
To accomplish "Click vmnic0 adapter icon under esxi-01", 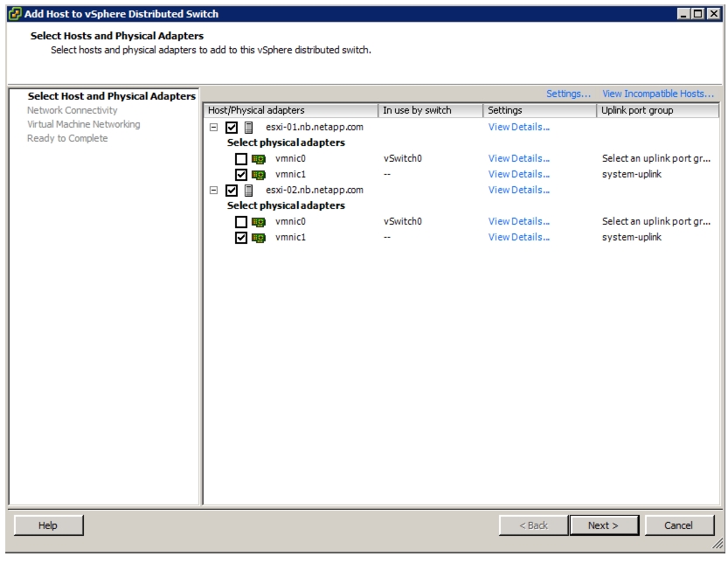I will point(259,159).
